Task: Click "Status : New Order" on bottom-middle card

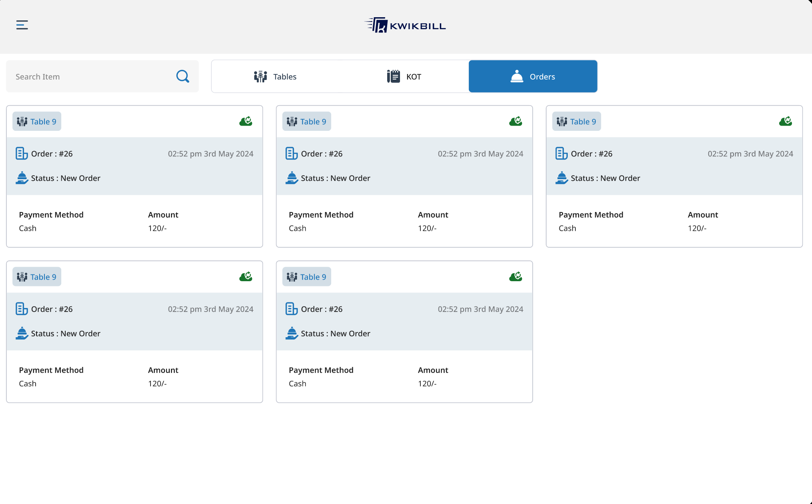Action: (x=336, y=334)
